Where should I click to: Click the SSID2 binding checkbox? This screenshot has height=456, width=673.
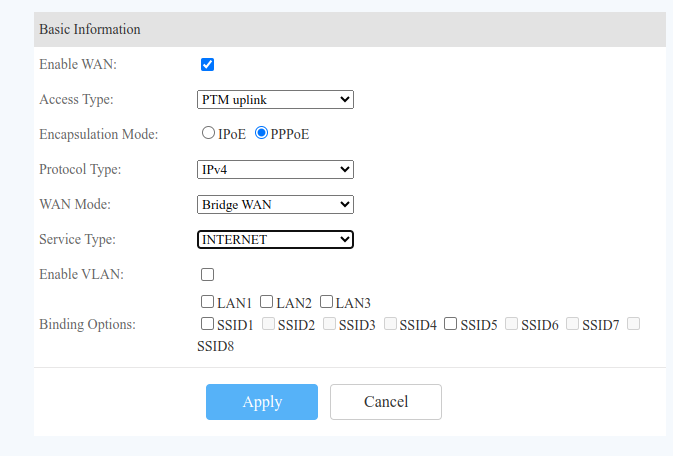tap(268, 324)
